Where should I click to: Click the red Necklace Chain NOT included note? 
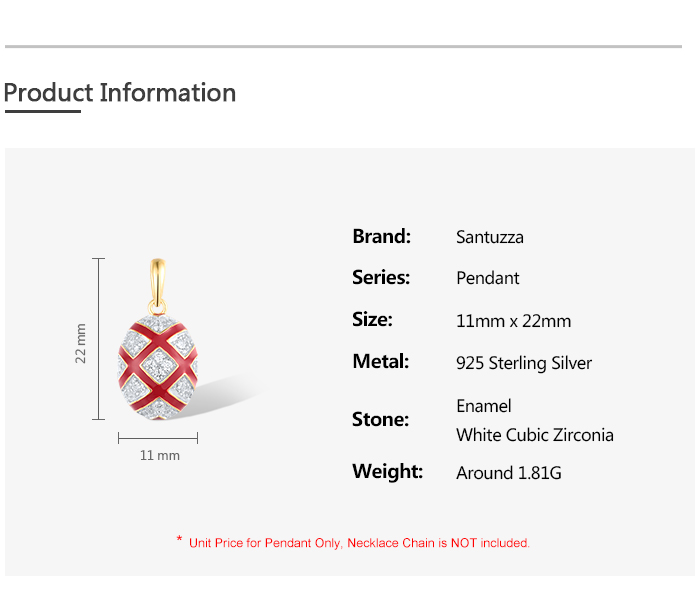360,543
